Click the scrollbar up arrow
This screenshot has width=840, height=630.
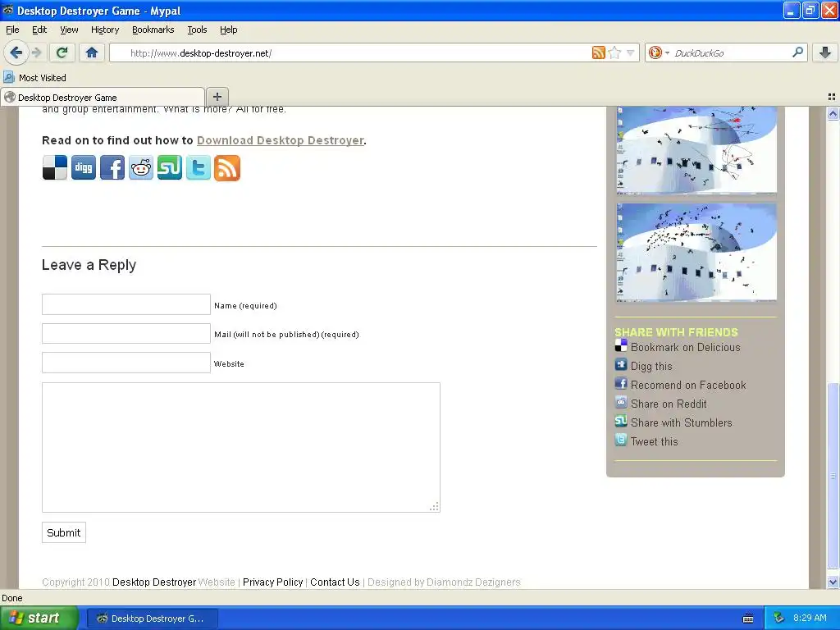pyautogui.click(x=833, y=113)
